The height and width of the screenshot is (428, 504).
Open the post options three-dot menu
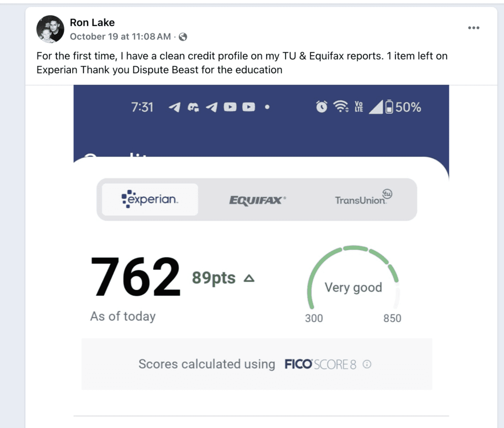473,28
